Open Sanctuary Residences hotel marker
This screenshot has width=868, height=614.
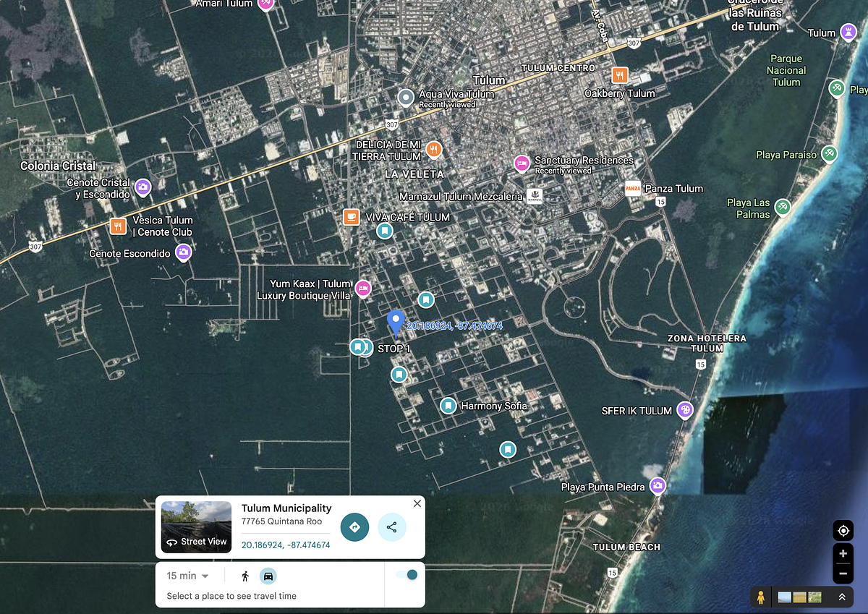521,163
